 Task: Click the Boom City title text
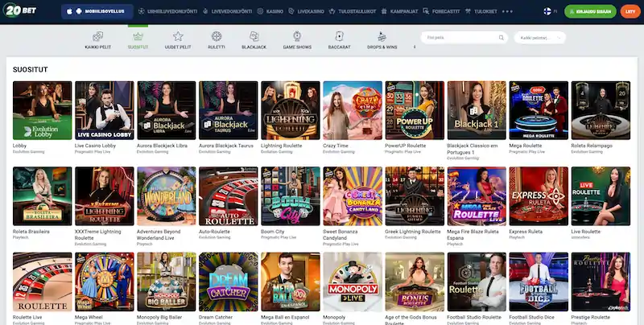272,232
